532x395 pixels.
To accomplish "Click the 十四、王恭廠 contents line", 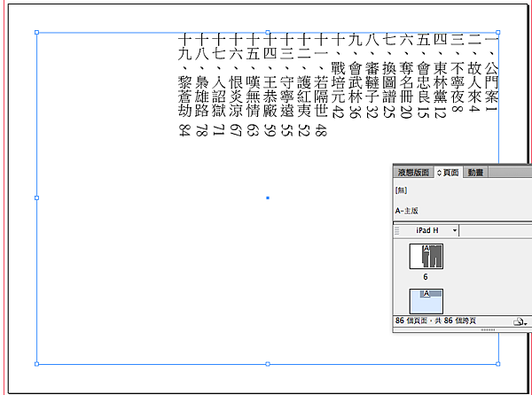I will click(270, 85).
